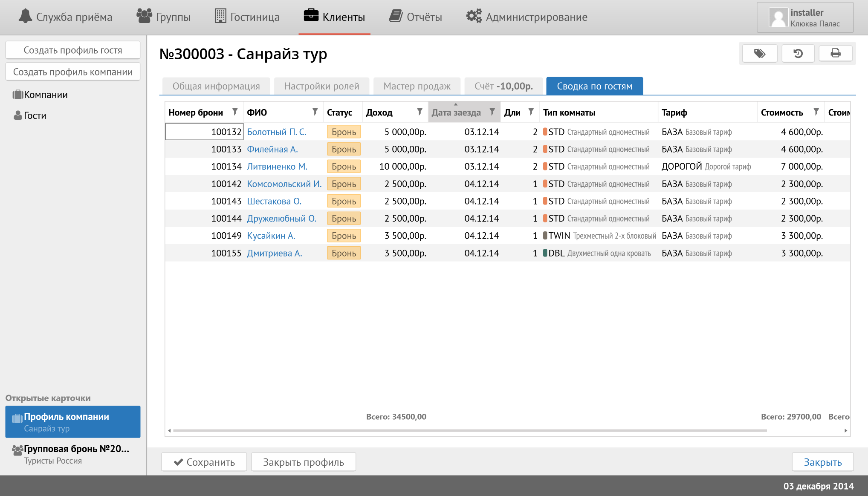Image resolution: width=868 pixels, height=496 pixels.
Task: Click the horizontal table scrollbar
Action: point(469,430)
